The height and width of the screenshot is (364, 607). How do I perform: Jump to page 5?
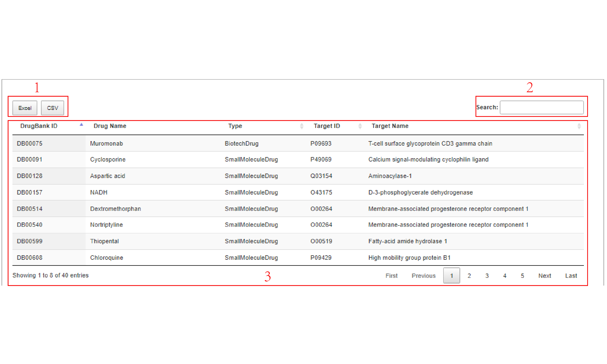(522, 276)
